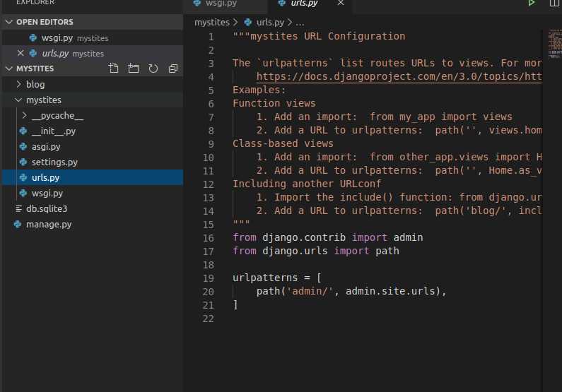Collapse all folders in explorer
This screenshot has width=562, height=392.
coord(173,68)
